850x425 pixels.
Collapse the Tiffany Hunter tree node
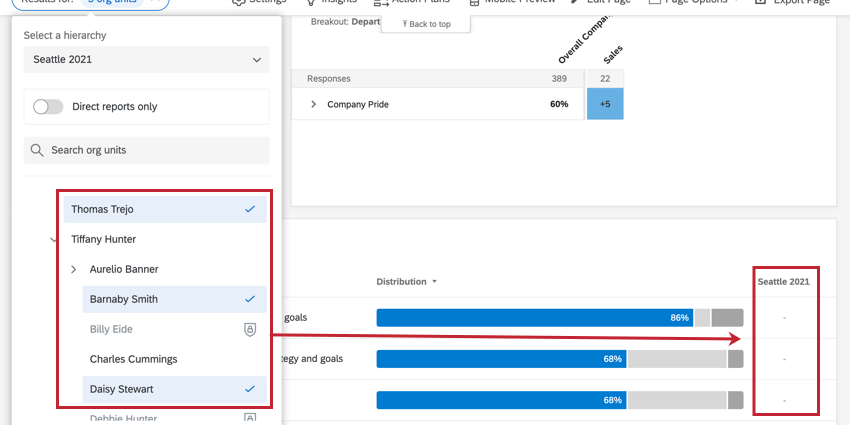(54, 239)
